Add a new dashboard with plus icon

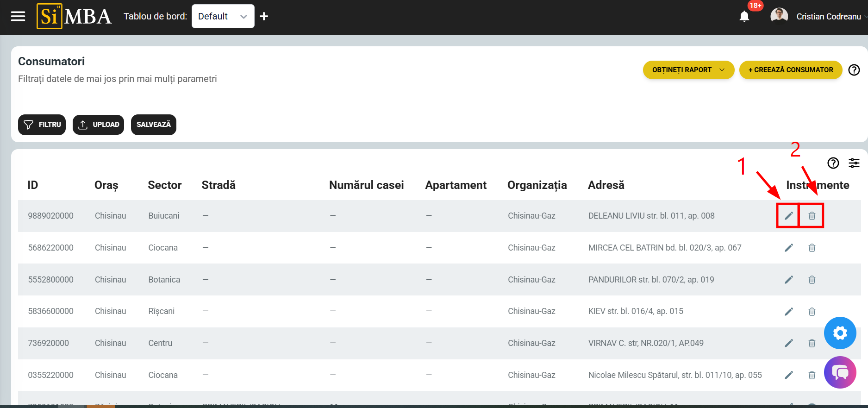(x=264, y=17)
